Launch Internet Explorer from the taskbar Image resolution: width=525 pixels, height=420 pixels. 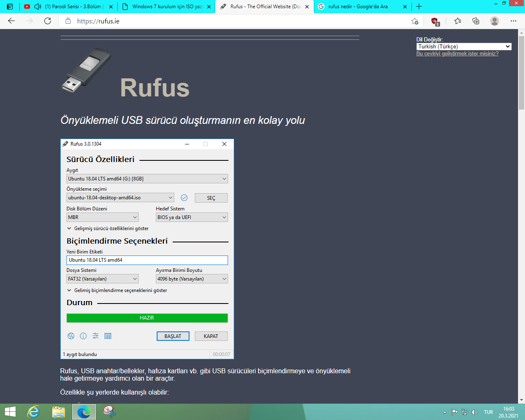click(33, 412)
